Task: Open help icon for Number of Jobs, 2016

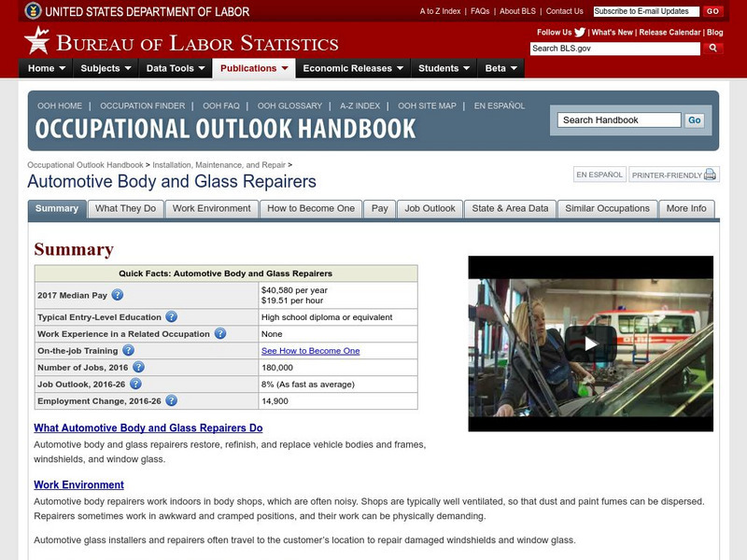Action: [x=138, y=367]
